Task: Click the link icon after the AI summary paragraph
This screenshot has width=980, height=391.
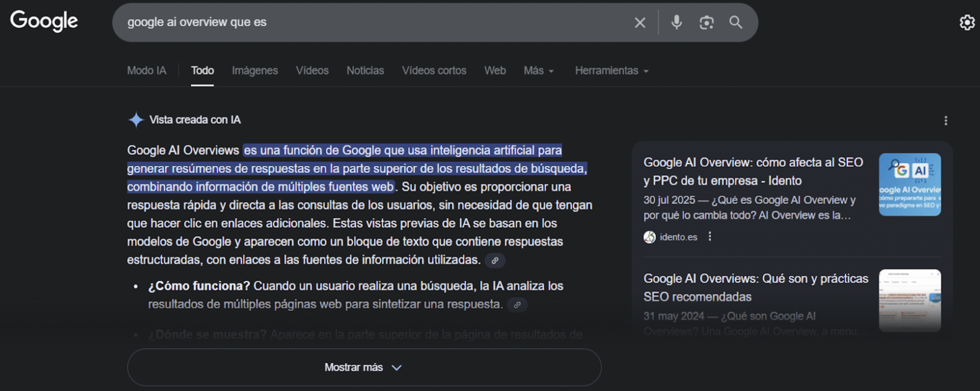Action: point(496,261)
